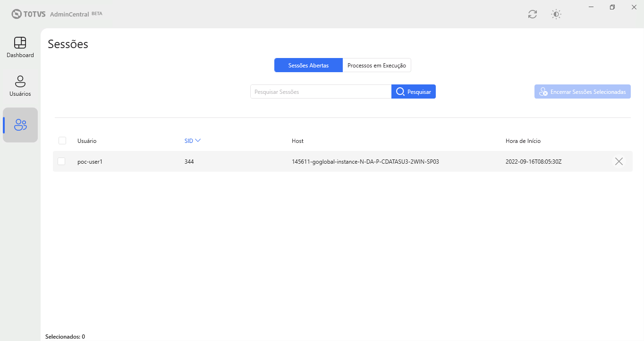Tick the select-all checkbox in table header
The height and width of the screenshot is (341, 644).
[x=62, y=141]
